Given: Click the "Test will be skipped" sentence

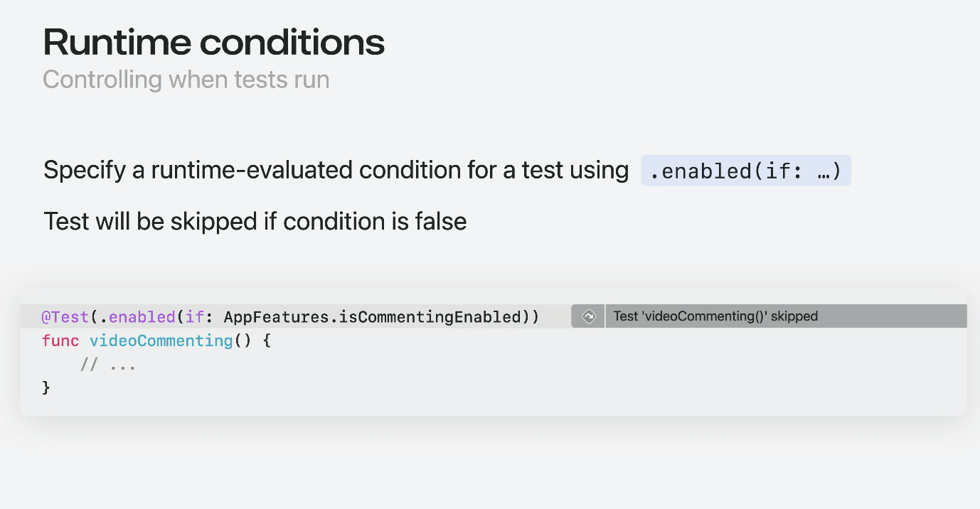Looking at the screenshot, I should [x=255, y=222].
